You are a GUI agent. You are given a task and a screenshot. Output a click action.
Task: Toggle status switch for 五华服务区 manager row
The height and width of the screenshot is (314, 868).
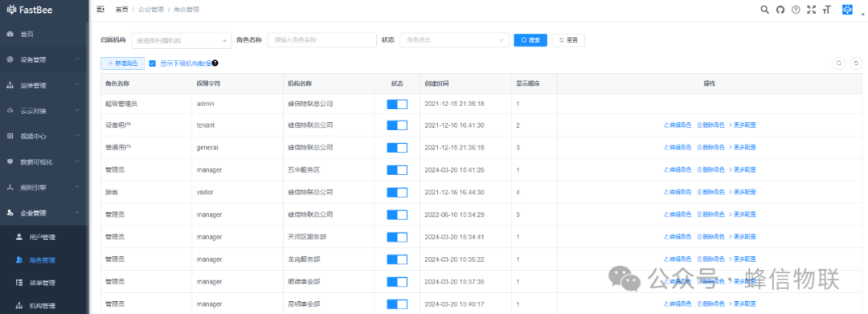tap(397, 170)
